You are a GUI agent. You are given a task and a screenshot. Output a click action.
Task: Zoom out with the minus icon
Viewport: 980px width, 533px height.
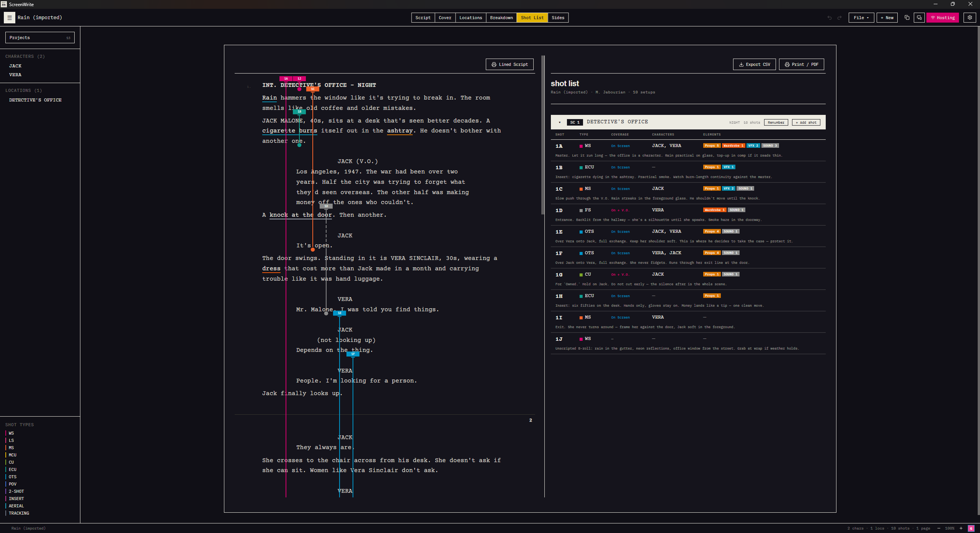[939, 528]
